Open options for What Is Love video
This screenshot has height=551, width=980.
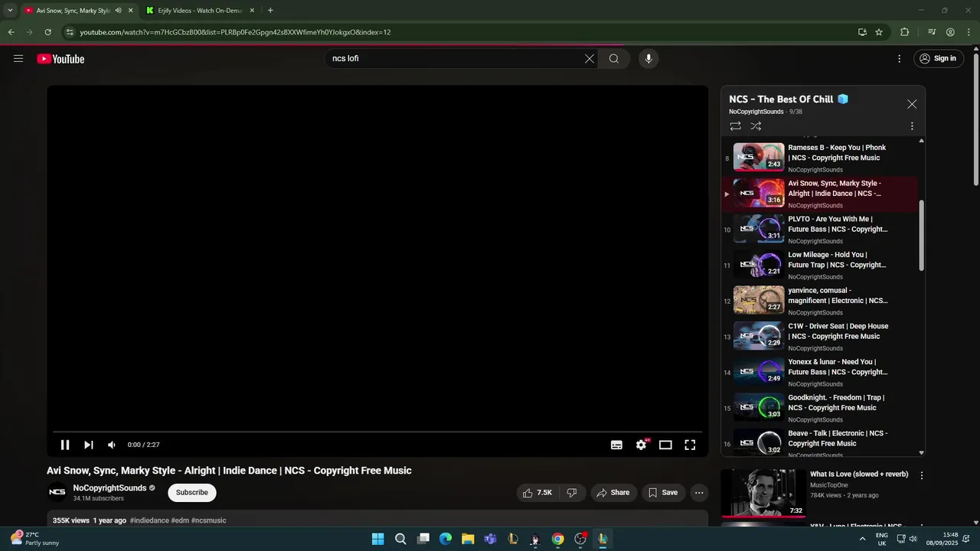[922, 476]
